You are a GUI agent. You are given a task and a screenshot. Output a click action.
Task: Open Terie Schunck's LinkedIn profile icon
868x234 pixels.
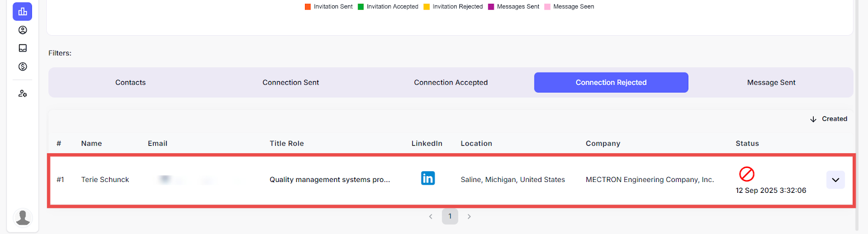tap(427, 178)
